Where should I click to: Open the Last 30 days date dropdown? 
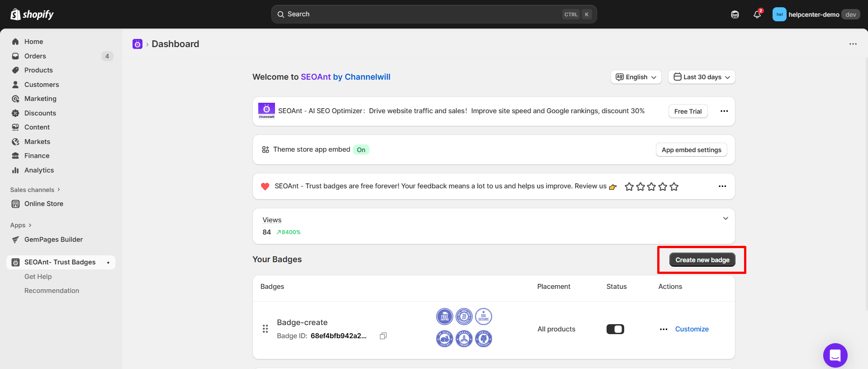tap(702, 77)
